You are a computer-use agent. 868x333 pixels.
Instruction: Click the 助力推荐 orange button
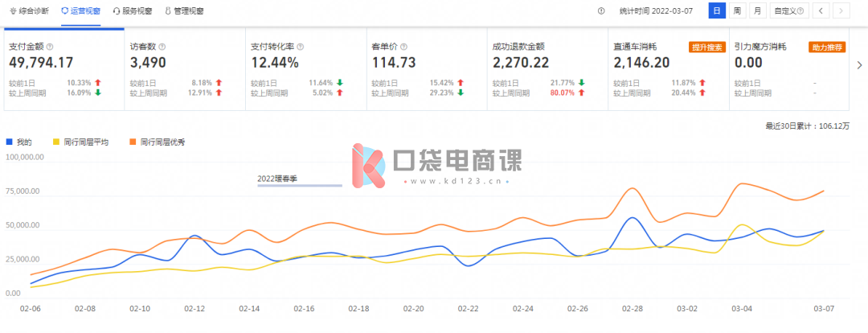[x=826, y=47]
